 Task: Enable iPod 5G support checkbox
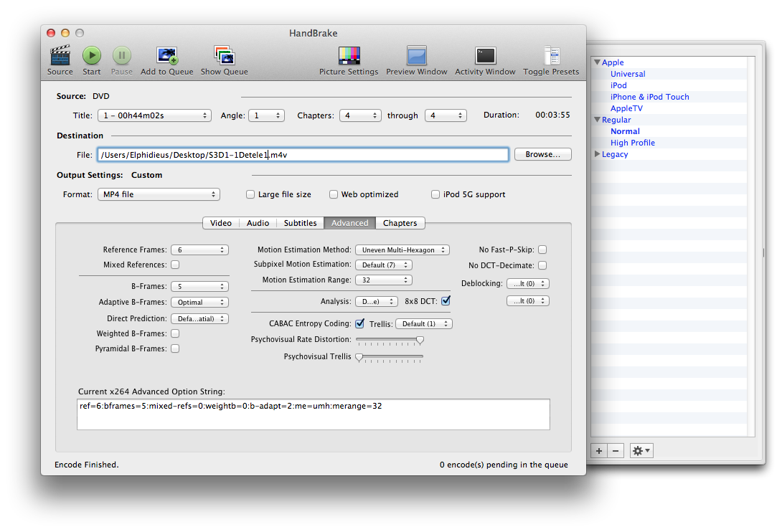(x=435, y=195)
